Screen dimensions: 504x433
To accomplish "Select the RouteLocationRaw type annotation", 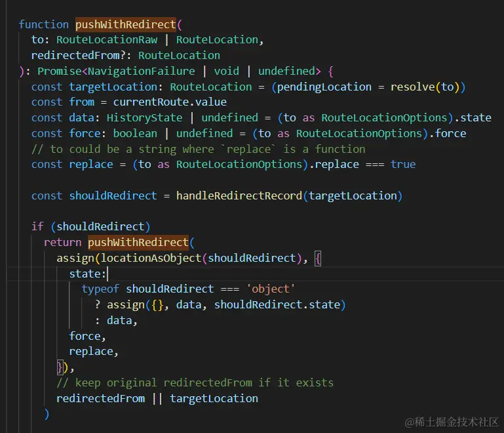I will 107,40.
